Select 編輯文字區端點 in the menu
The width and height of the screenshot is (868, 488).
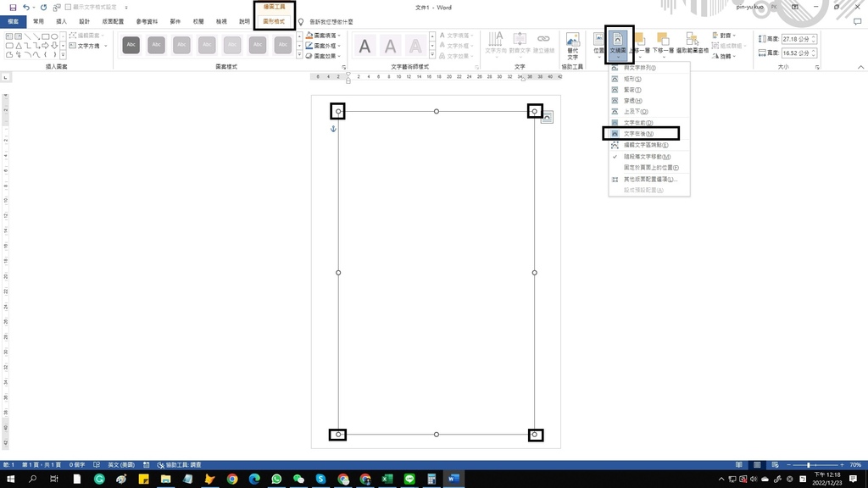click(648, 145)
